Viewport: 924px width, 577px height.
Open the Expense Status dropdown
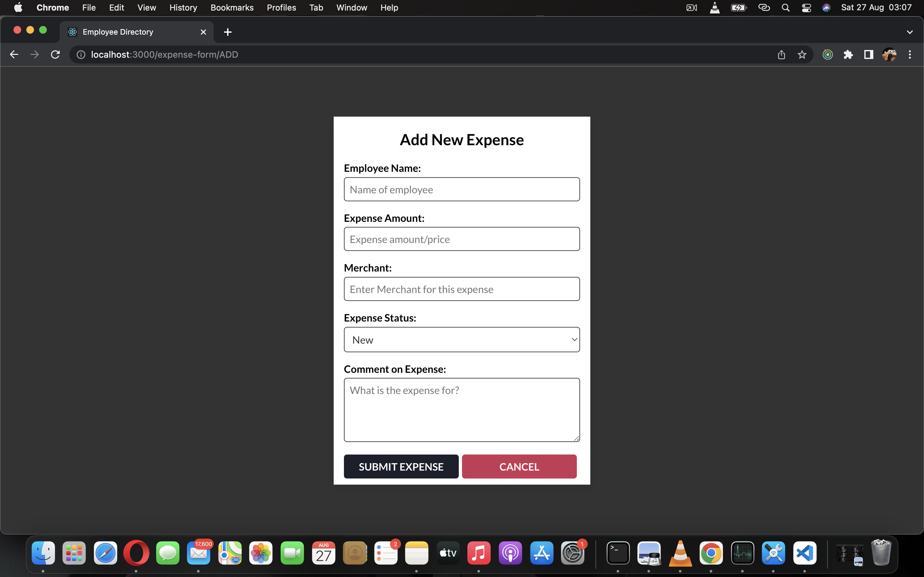pyautogui.click(x=462, y=339)
